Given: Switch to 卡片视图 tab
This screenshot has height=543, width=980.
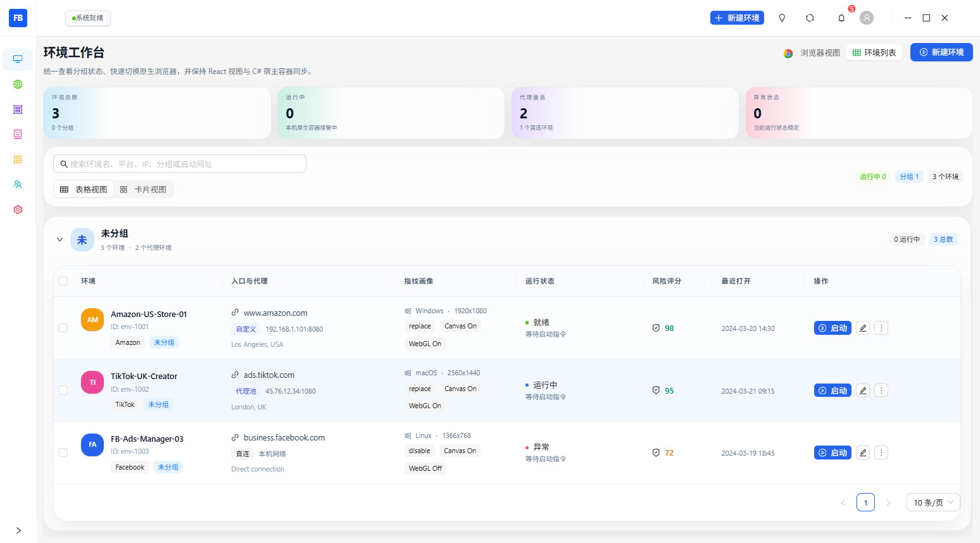Looking at the screenshot, I should (x=143, y=189).
